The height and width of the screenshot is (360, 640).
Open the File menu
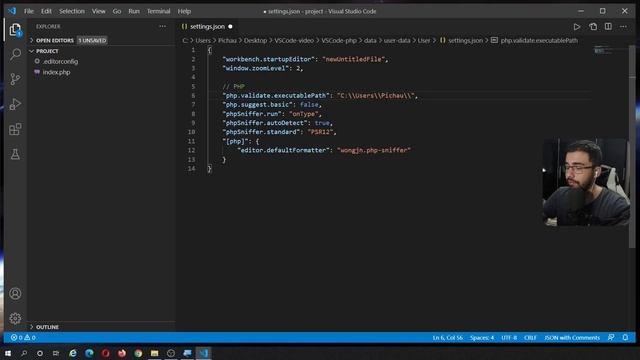coord(29,11)
